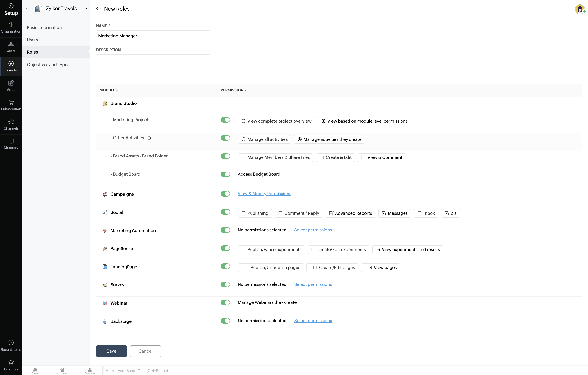The height and width of the screenshot is (375, 588).
Task: Click into the Description text area
Action: [153, 65]
